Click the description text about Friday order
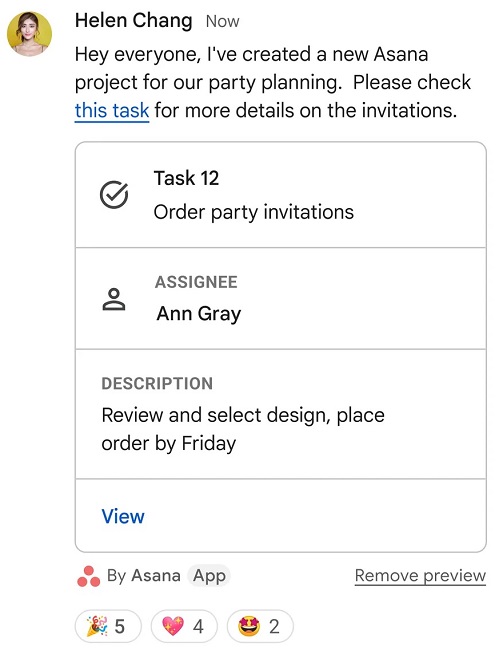This screenshot has height=650, width=499. pos(243,429)
